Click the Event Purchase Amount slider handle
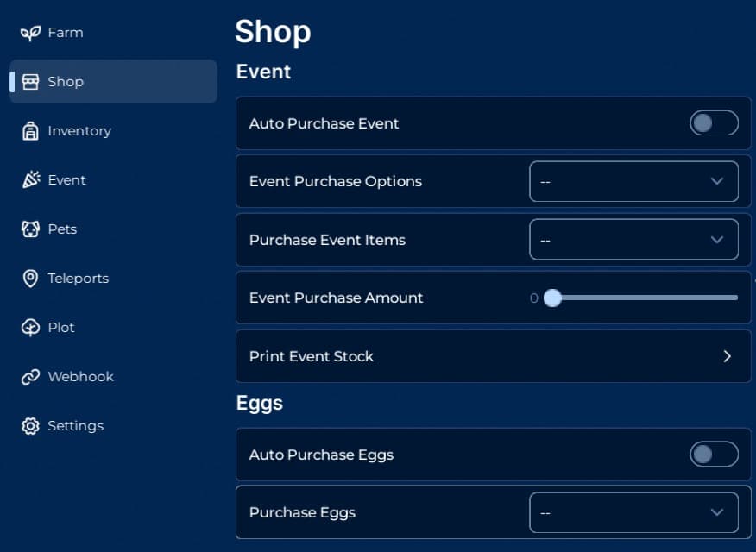Viewport: 756px width, 552px height. [x=552, y=298]
